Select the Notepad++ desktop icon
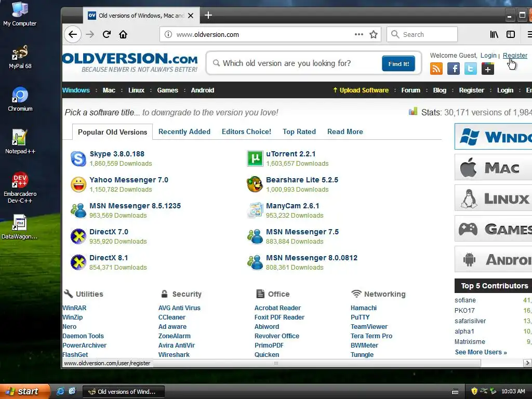532x399 pixels. point(20,142)
